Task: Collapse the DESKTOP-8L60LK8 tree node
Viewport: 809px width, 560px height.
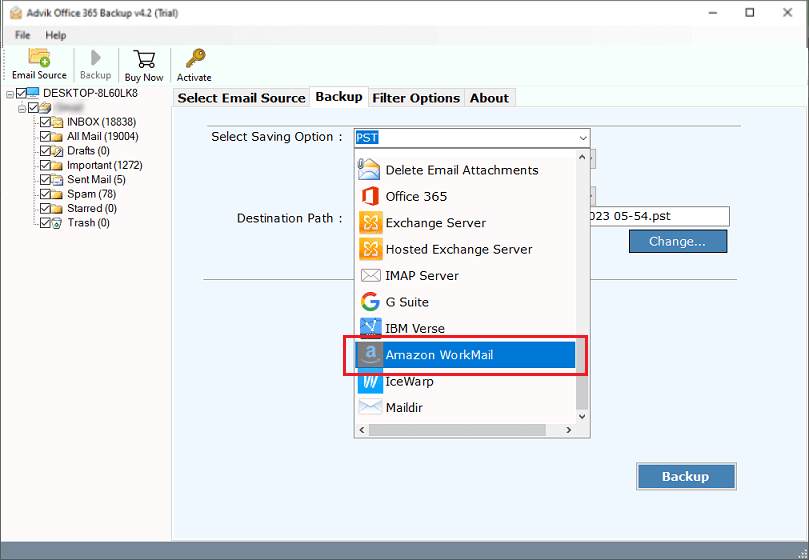Action: (10, 94)
